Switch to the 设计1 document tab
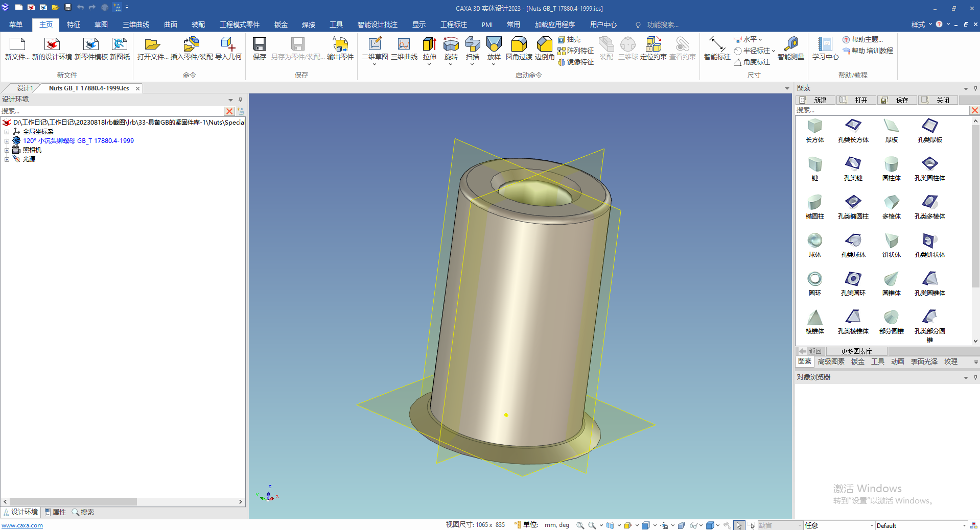Image resolution: width=980 pixels, height=530 pixels. [x=25, y=88]
